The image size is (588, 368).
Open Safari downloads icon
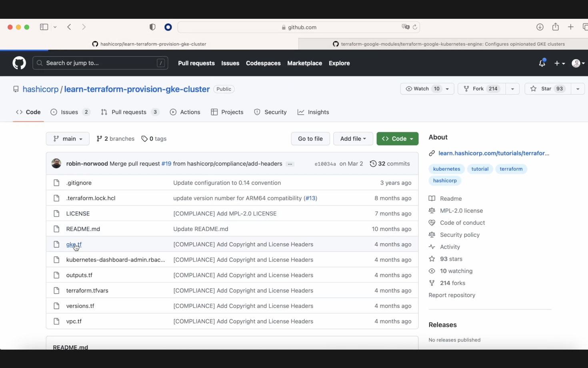[540, 27]
